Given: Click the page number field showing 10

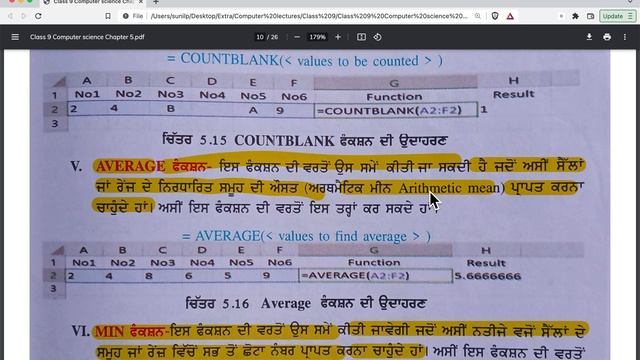Looking at the screenshot, I should [260, 37].
